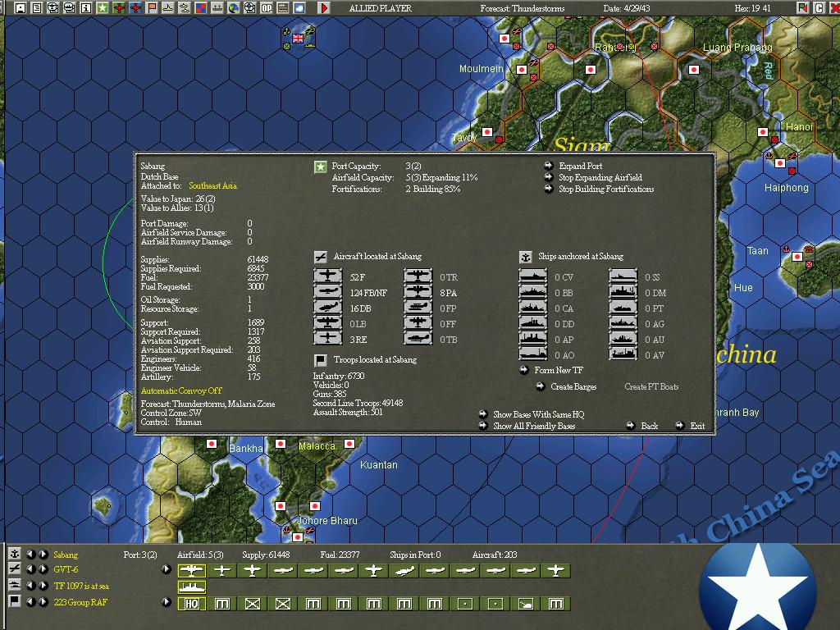Viewport: 840px width, 630px height.
Task: Click the flag icon beside Troops located at Sabang
Action: (321, 360)
